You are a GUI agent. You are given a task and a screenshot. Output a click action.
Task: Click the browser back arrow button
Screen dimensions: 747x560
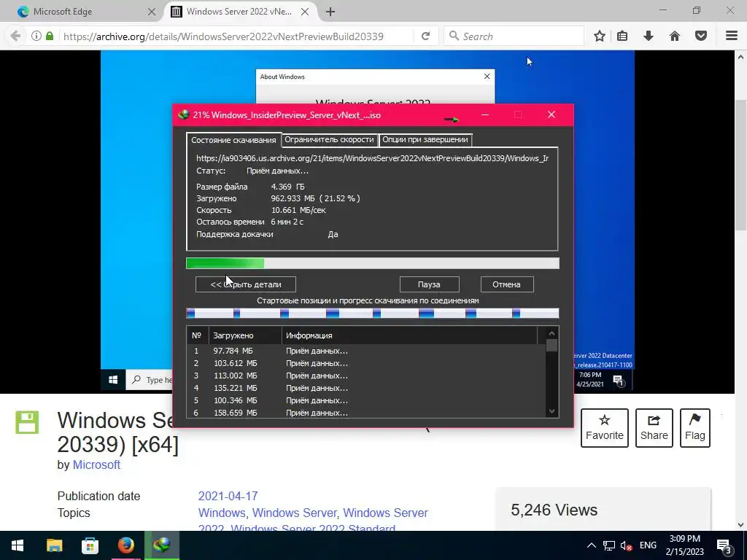click(15, 36)
